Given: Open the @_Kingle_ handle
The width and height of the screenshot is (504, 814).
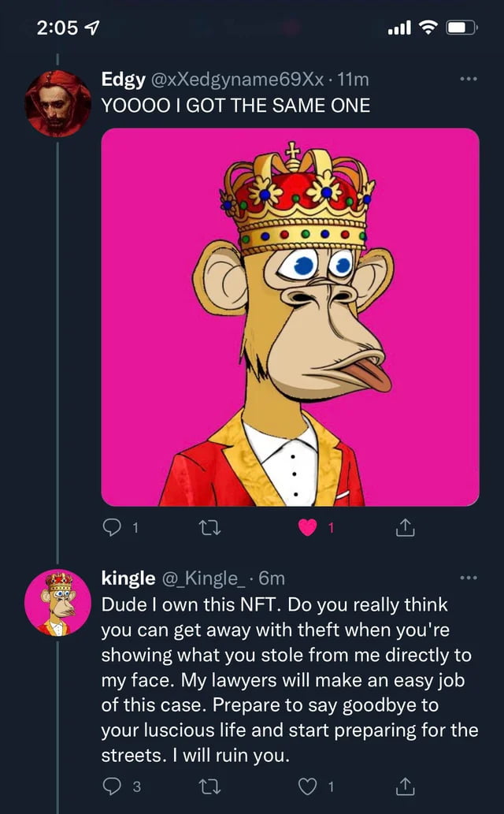Looking at the screenshot, I should pyautogui.click(x=202, y=578).
